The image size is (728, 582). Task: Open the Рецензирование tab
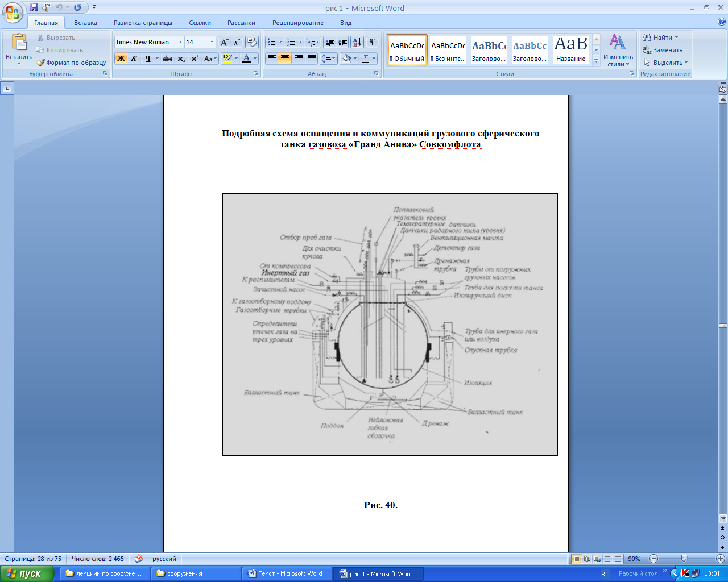[x=298, y=23]
